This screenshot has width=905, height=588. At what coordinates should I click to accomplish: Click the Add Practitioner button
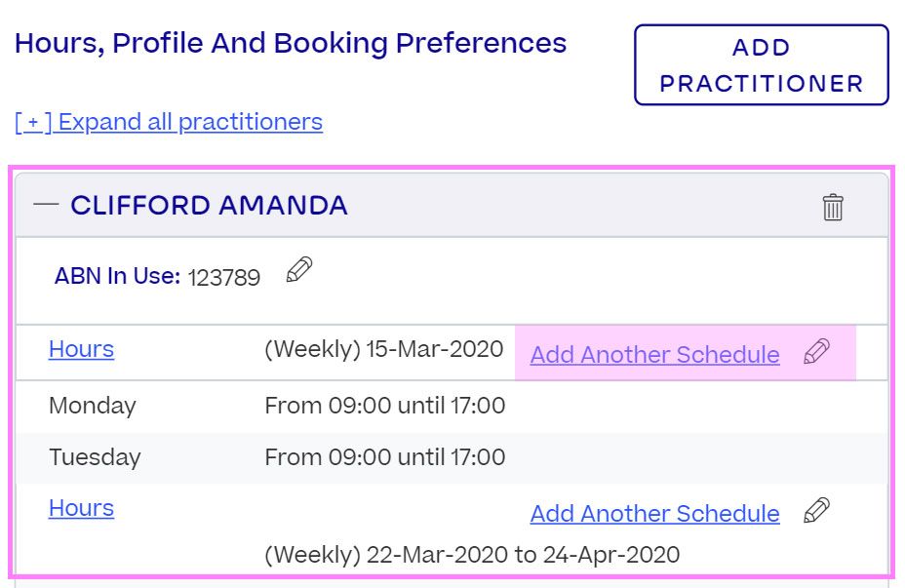coord(761,64)
